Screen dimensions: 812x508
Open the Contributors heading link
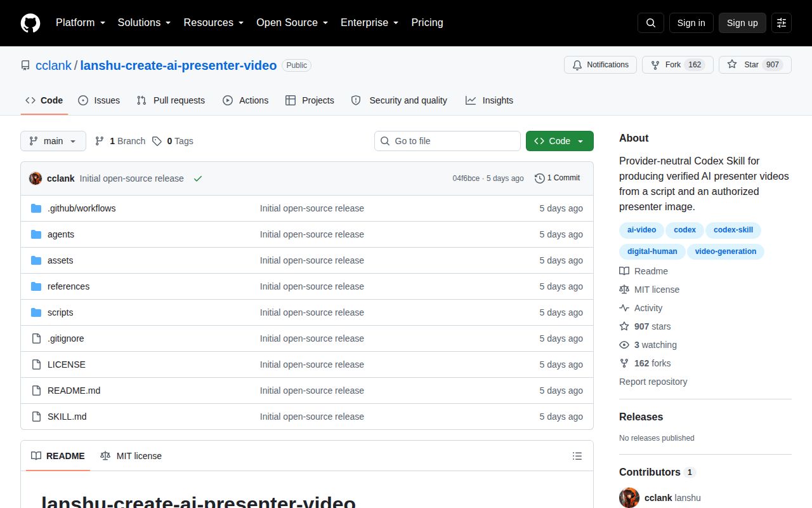coord(657,472)
